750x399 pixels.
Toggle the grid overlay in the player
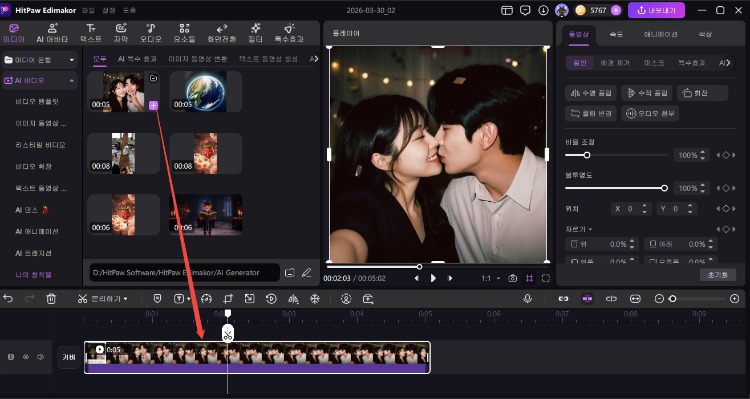529,278
